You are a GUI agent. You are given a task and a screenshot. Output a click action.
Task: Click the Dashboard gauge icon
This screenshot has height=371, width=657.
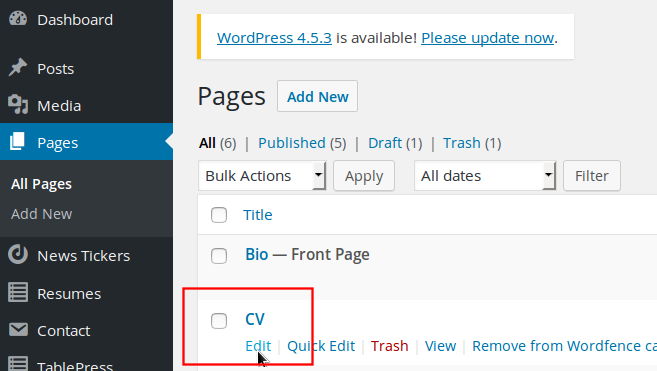(18, 19)
